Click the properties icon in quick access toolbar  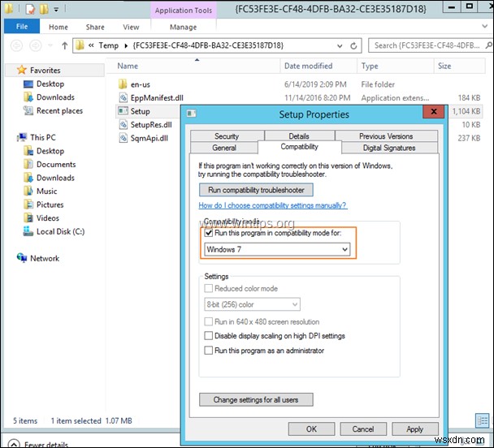[x=30, y=9]
